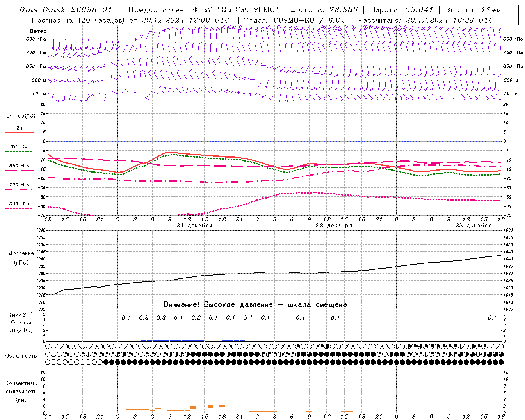525x420 pixels.
Task: Click the Давление pressure panel label
Action: pos(21,253)
